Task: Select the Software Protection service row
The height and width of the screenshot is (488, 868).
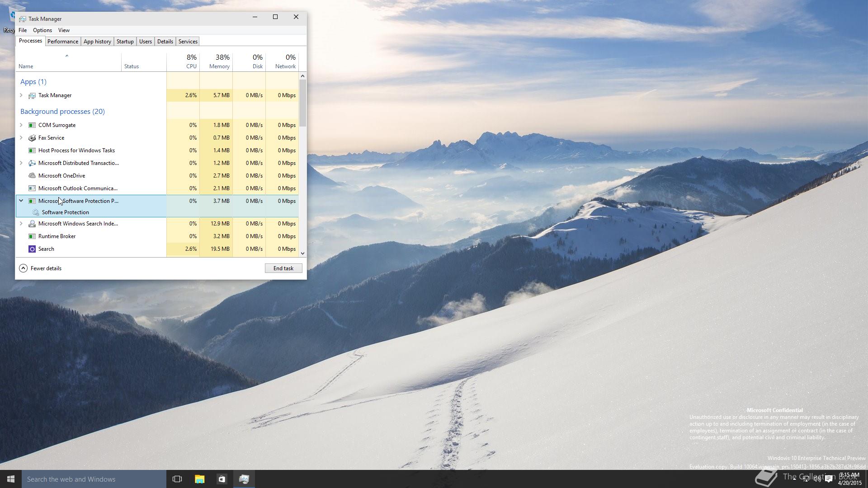Action: (x=157, y=212)
